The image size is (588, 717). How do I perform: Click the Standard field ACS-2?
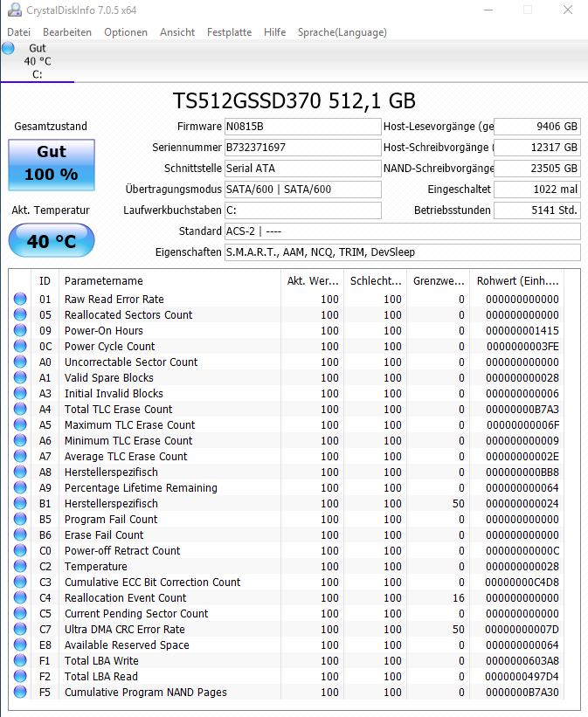(x=402, y=231)
